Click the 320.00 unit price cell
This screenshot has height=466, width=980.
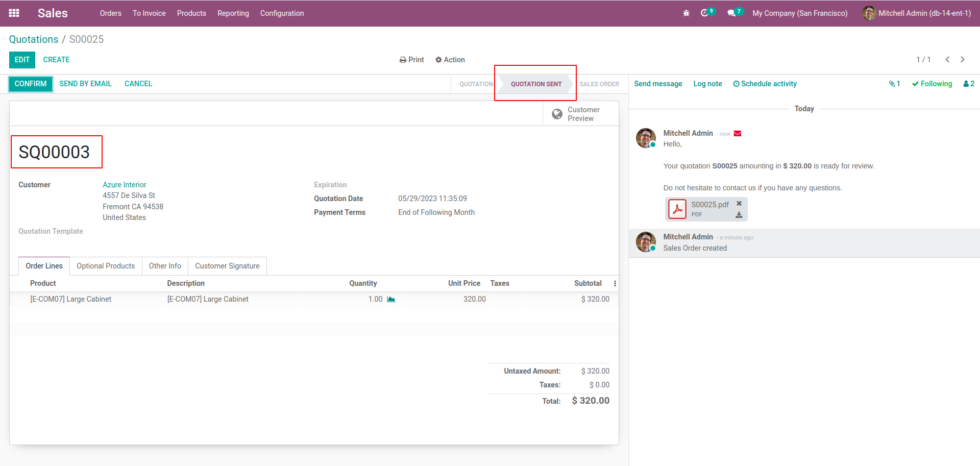click(475, 299)
